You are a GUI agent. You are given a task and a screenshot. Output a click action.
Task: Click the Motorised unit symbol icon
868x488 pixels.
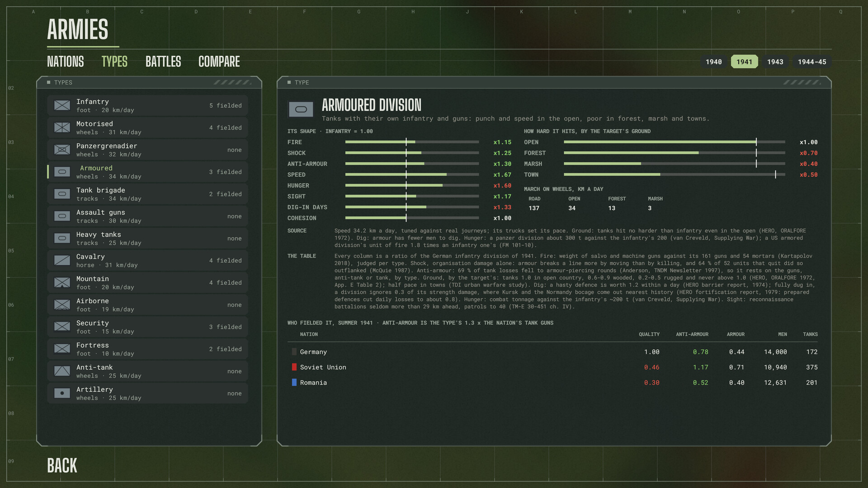click(62, 127)
